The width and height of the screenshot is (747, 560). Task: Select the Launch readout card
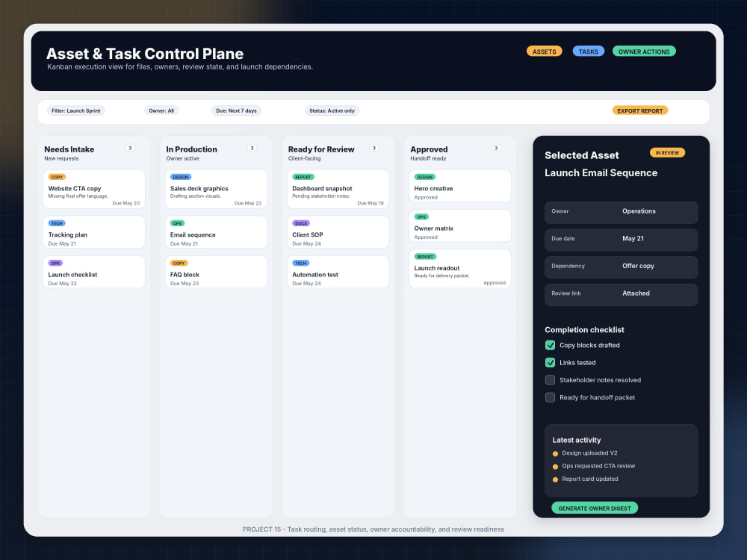[x=459, y=269]
